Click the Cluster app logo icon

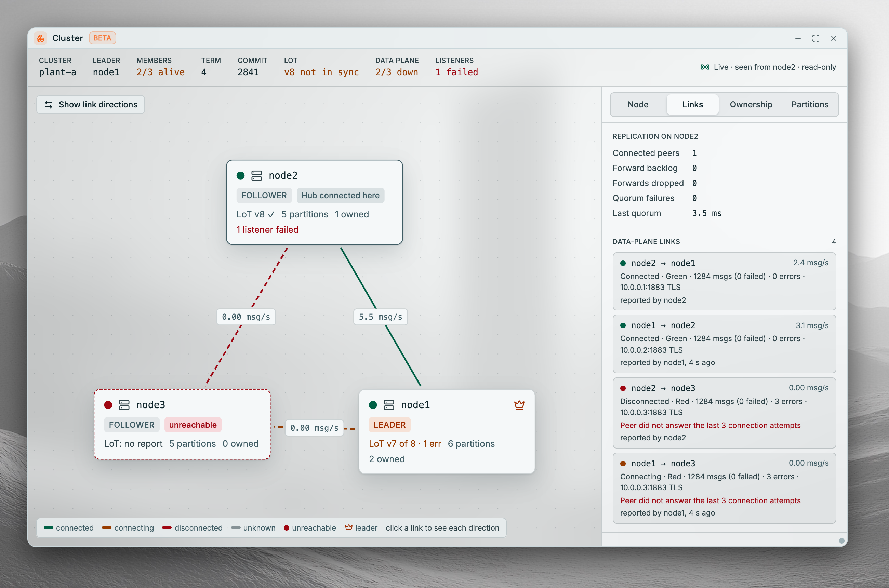click(x=40, y=38)
